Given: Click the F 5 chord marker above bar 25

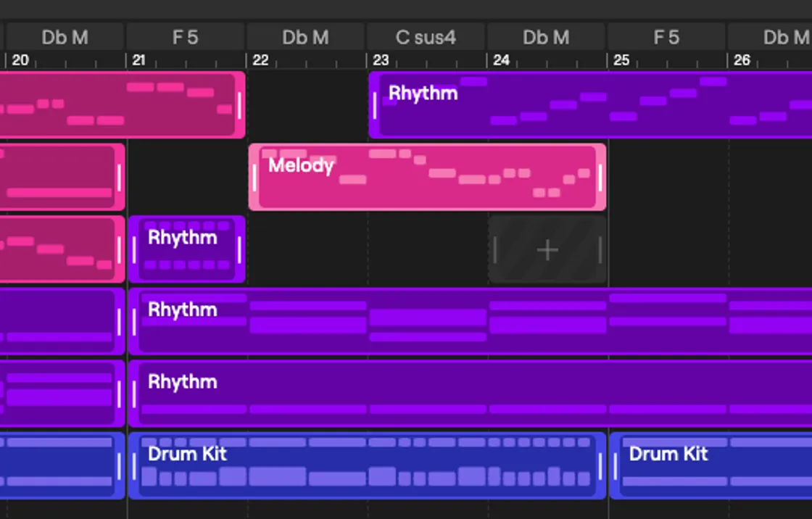Looking at the screenshot, I should click(x=666, y=37).
